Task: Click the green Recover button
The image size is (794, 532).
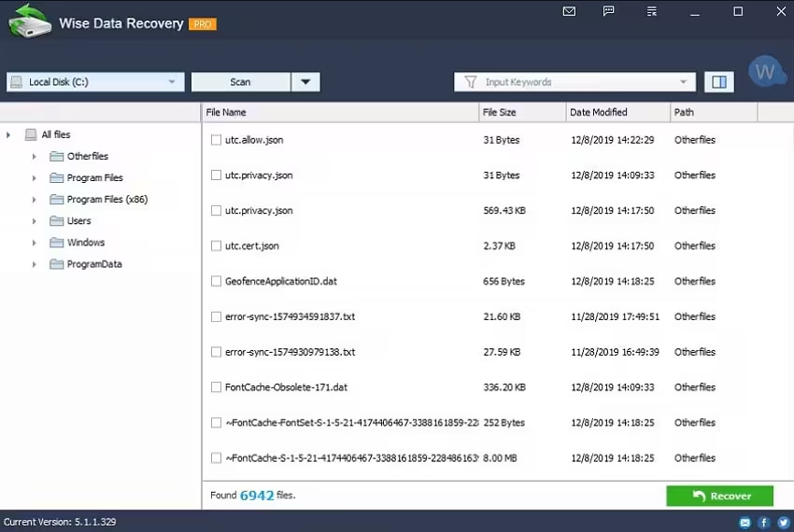Action: [719, 496]
